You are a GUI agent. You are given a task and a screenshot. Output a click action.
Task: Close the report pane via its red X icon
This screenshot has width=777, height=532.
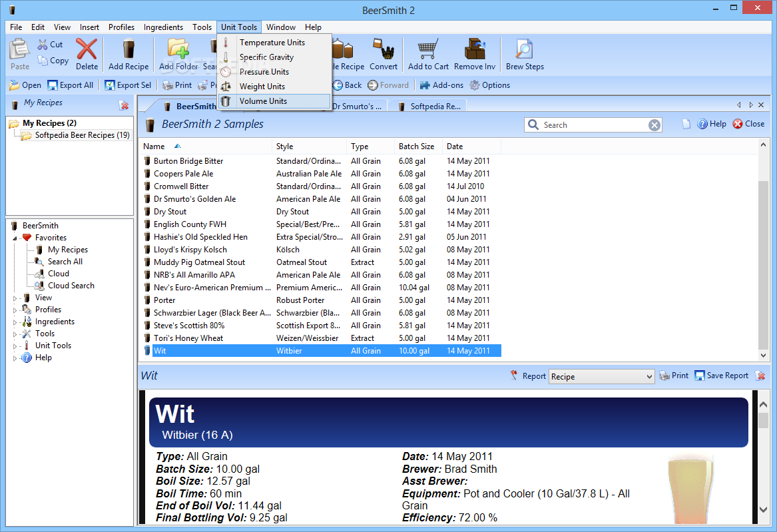coord(760,376)
